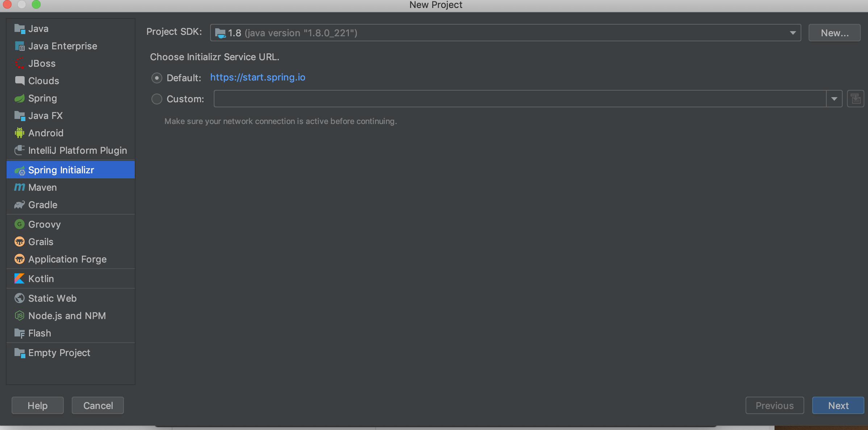This screenshot has height=430, width=868.
Task: Choose Java project type
Action: pyautogui.click(x=71, y=29)
